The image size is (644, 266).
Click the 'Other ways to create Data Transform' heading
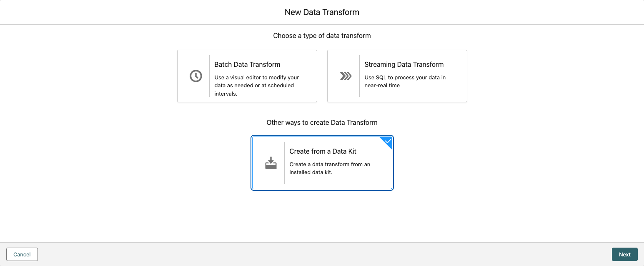click(x=322, y=122)
